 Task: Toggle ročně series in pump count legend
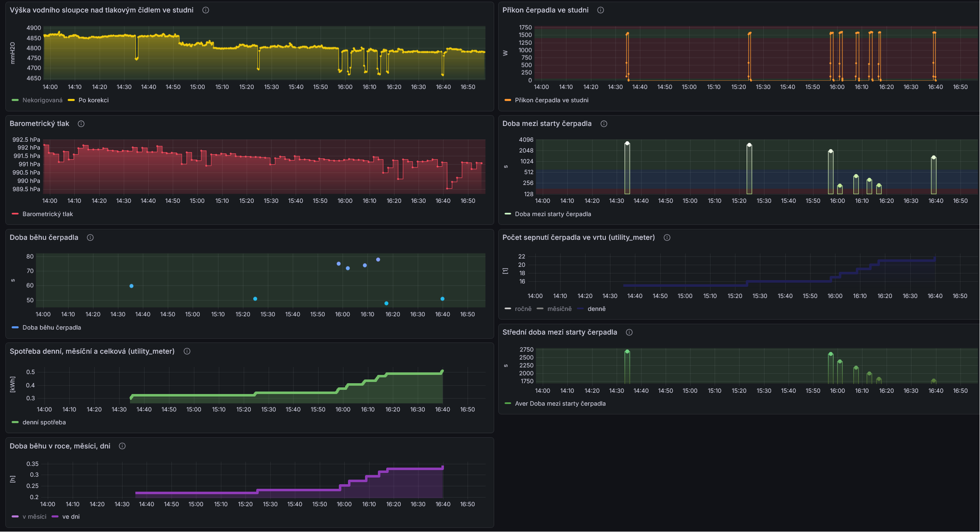coord(523,309)
